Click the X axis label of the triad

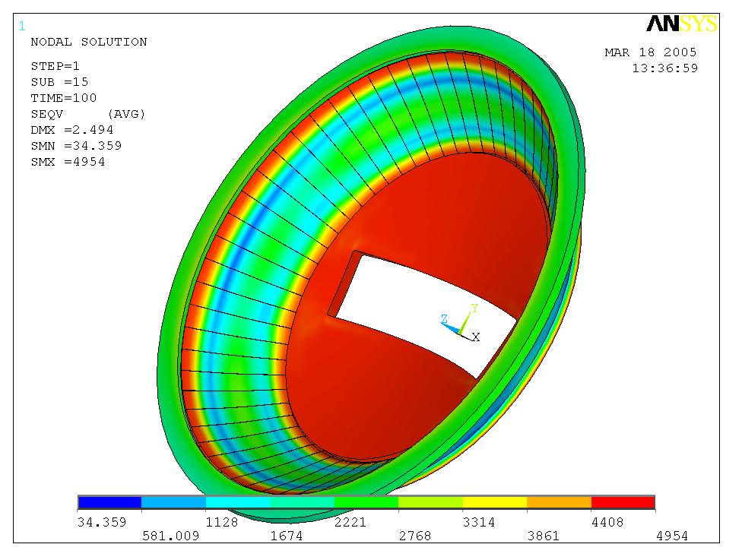(476, 337)
